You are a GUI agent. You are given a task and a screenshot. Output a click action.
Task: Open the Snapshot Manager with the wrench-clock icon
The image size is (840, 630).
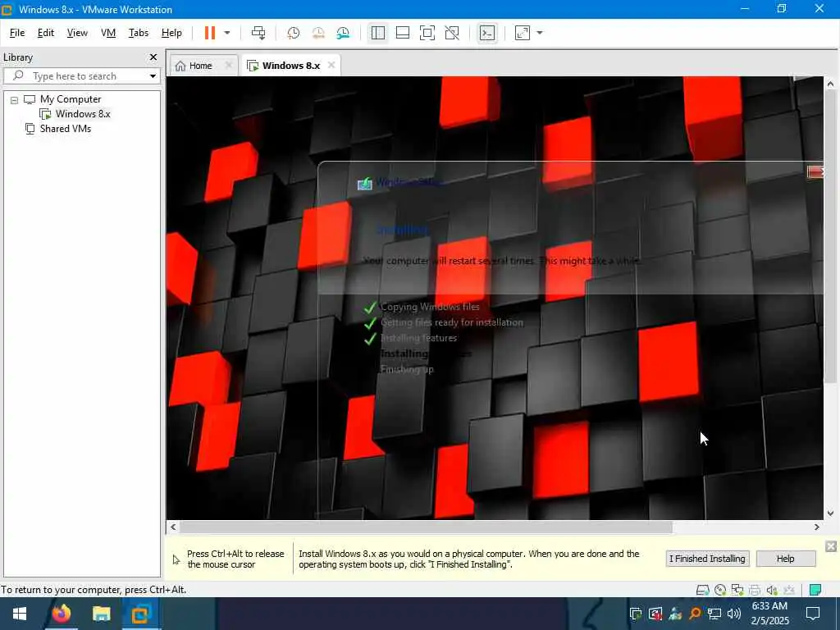[x=343, y=33]
